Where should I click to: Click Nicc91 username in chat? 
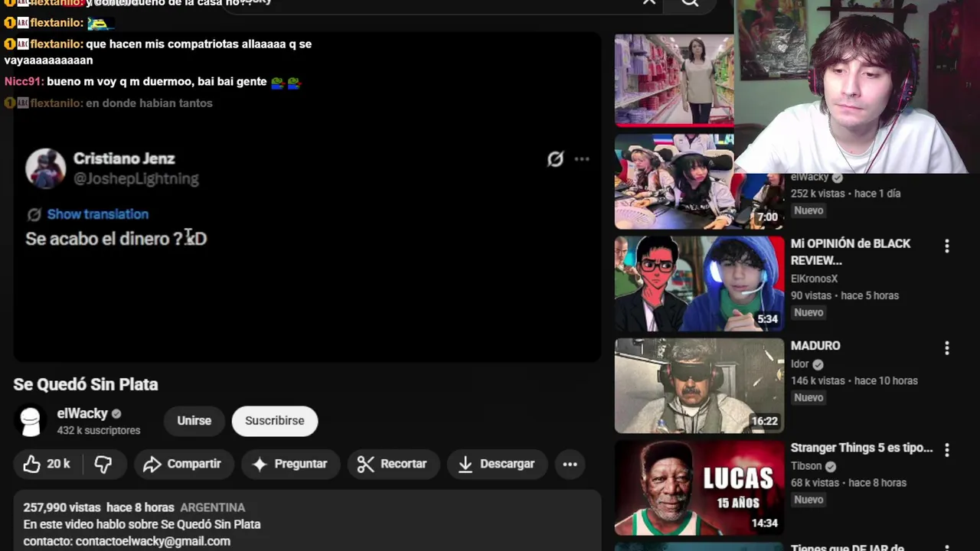23,81
